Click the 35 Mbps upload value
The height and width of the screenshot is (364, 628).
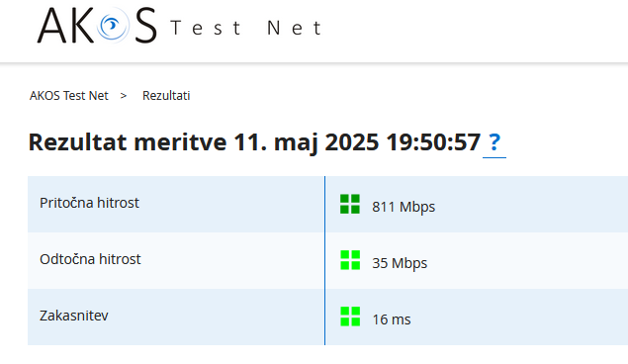point(400,263)
